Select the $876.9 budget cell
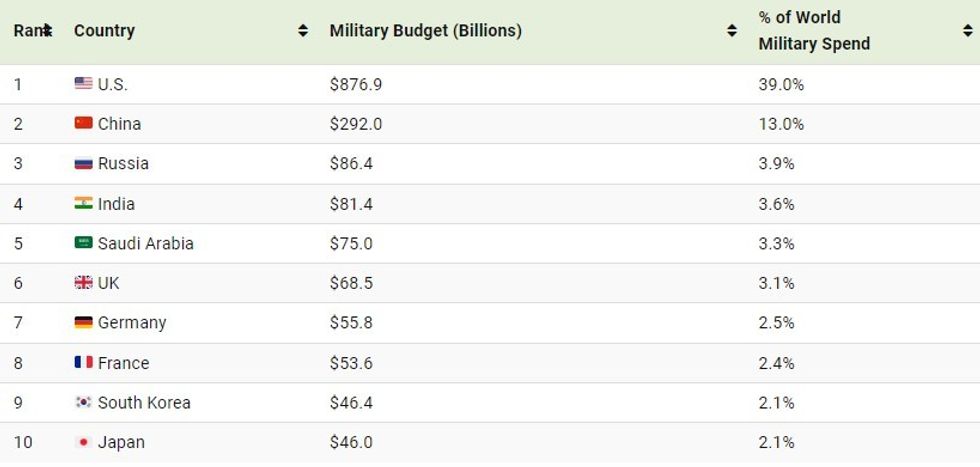This screenshot has height=467, width=980. pyautogui.click(x=356, y=84)
